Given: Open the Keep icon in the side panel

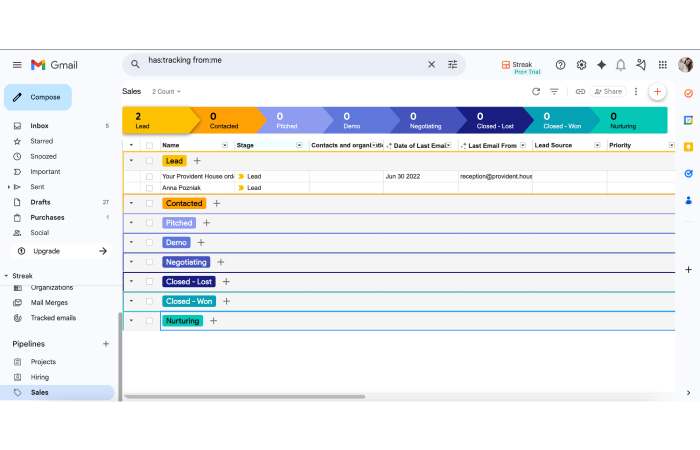Looking at the screenshot, I should click(x=688, y=147).
